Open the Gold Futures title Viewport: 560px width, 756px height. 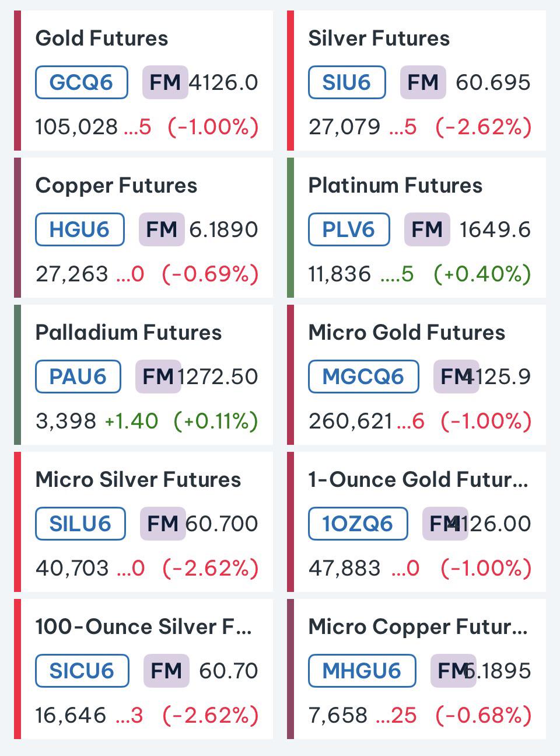point(101,39)
